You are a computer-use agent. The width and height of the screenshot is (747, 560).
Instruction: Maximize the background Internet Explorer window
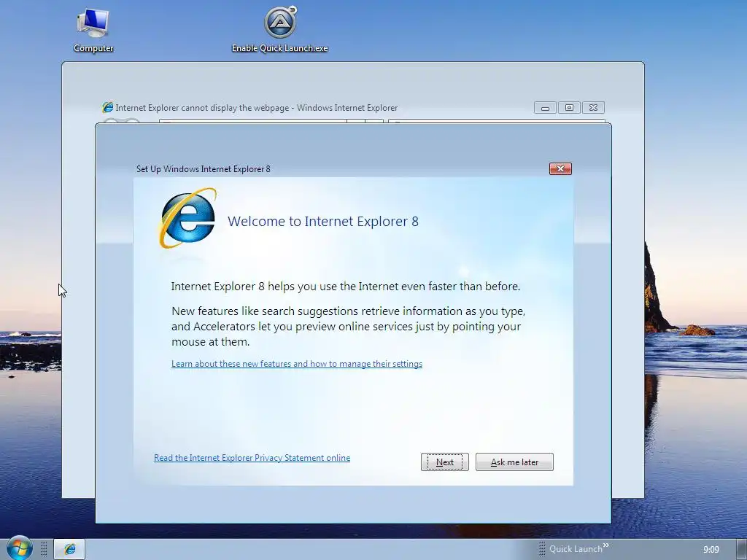tap(569, 108)
